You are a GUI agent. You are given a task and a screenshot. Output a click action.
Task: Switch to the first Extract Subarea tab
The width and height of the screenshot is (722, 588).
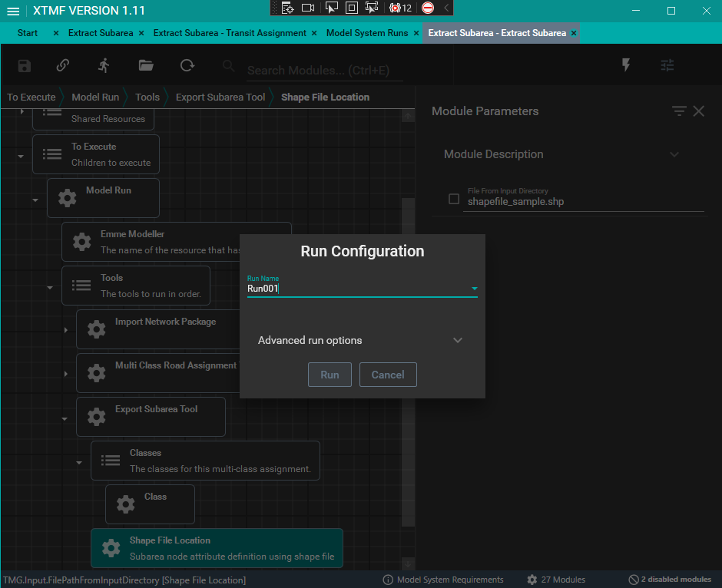coord(101,33)
